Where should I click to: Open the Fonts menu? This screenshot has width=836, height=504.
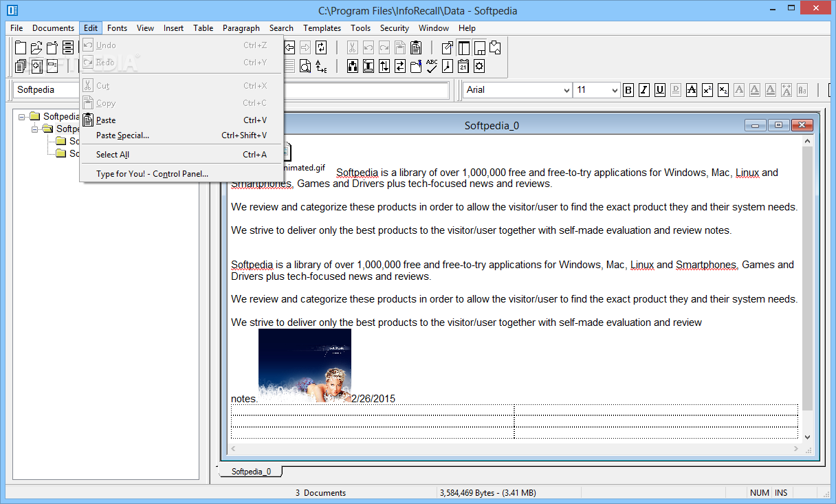click(117, 28)
